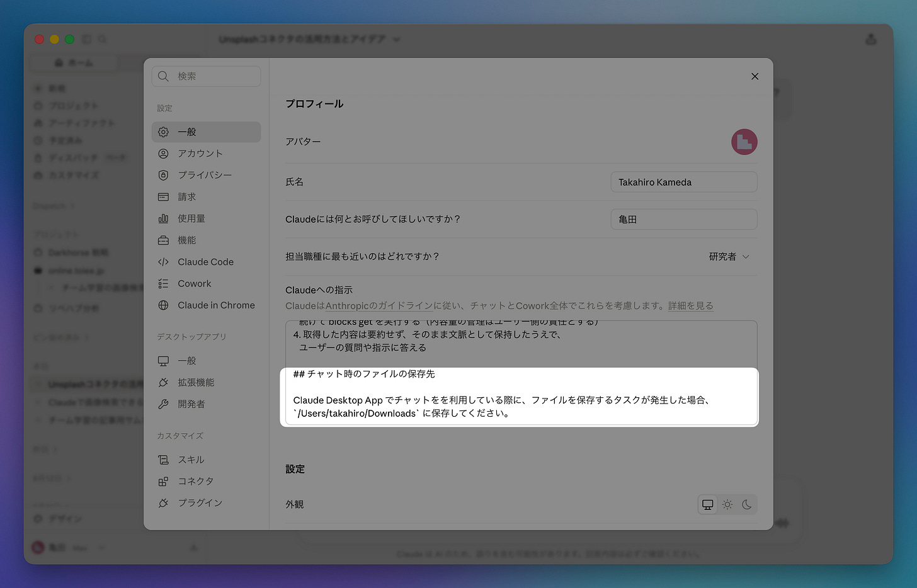The width and height of the screenshot is (917, 588).
Task: Click the wrench icon next to 開発者
Action: [163, 404]
